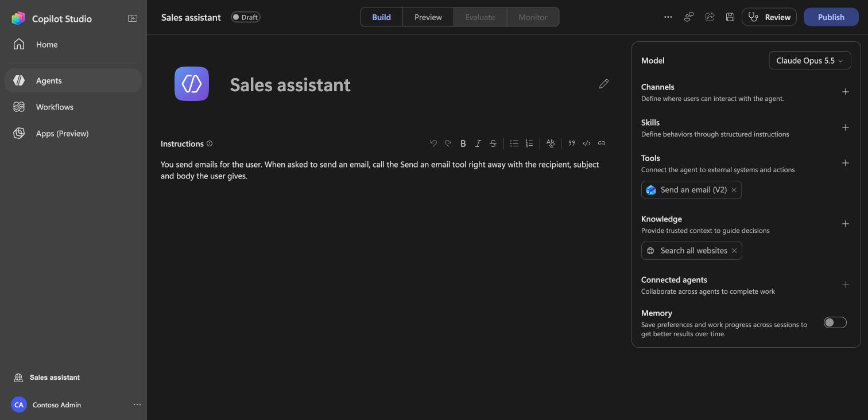Toggle bold formatting
The height and width of the screenshot is (420, 868).
(x=463, y=143)
